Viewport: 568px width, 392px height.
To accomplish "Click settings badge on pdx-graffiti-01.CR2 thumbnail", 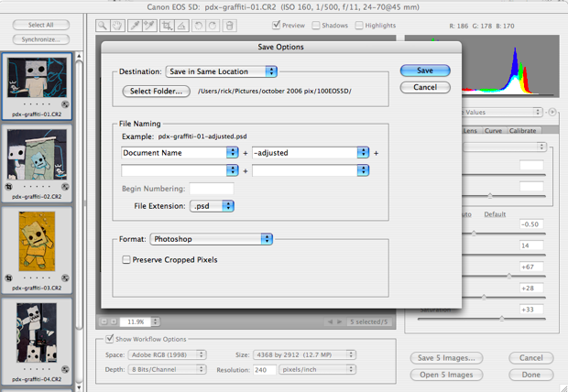I will tap(65, 104).
